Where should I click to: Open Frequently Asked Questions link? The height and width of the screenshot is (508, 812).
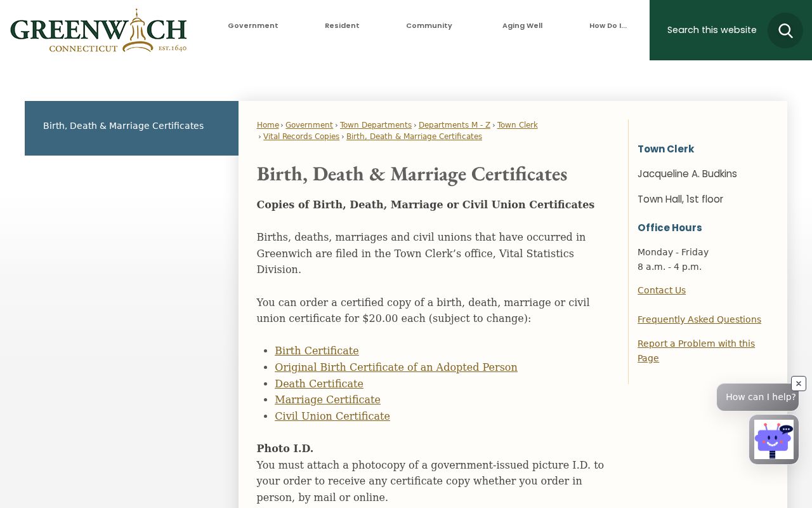tap(699, 319)
